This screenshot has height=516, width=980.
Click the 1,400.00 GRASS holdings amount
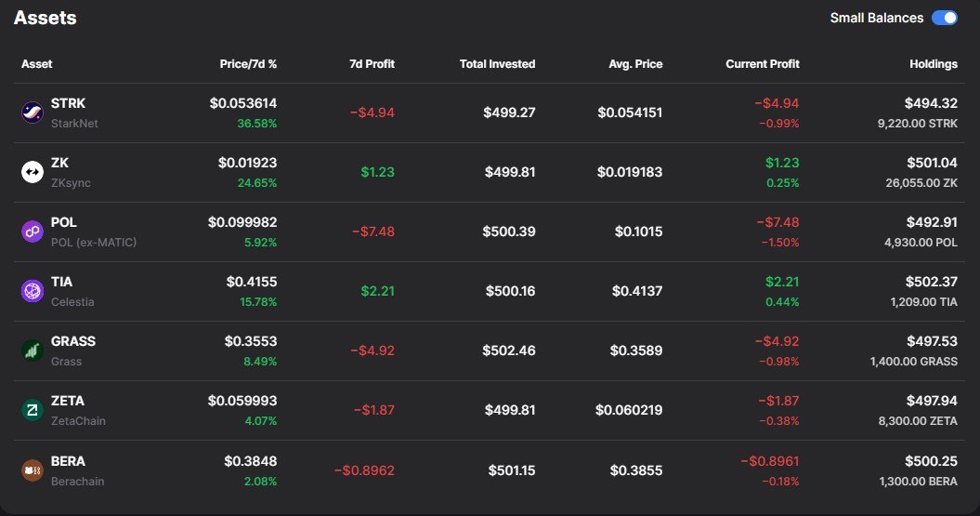[x=914, y=361]
